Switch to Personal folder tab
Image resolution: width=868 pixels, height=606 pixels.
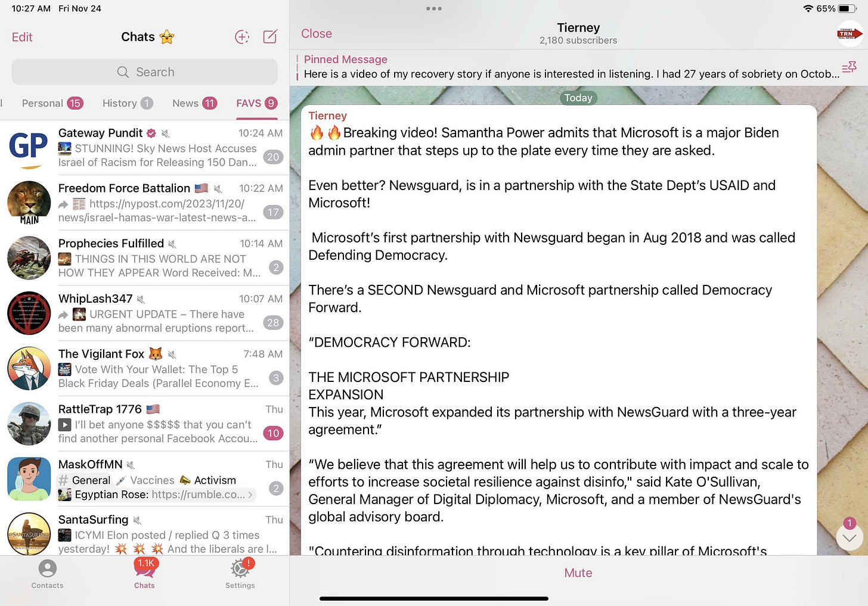52,103
